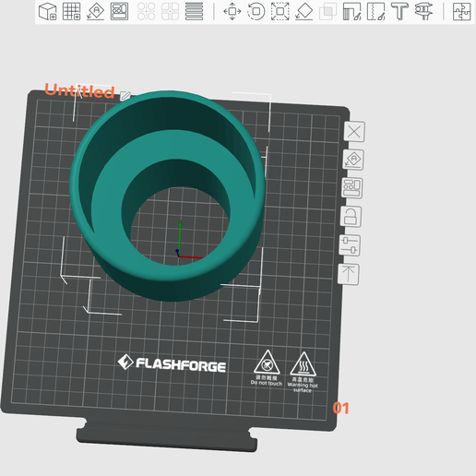Open the Support painting tool
Viewport: 476px width, 476px height.
[351, 11]
